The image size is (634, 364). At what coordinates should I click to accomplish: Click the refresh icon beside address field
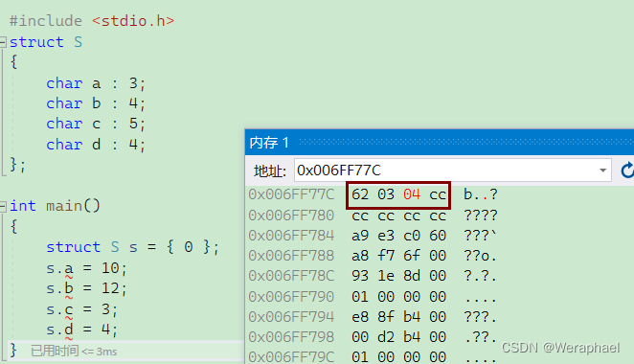626,171
